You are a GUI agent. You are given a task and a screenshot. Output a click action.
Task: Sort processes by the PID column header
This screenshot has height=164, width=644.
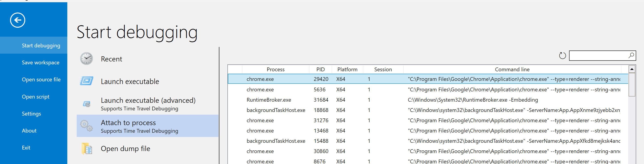320,69
